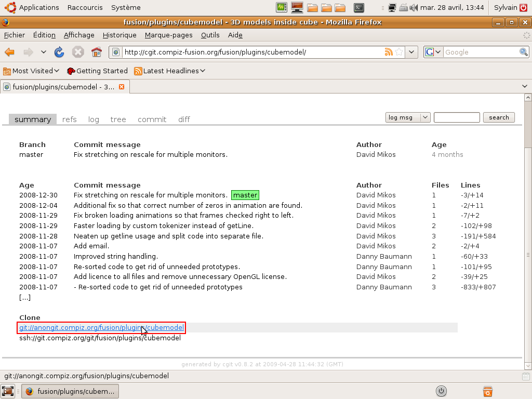Close the cubemodel tab

(x=122, y=87)
